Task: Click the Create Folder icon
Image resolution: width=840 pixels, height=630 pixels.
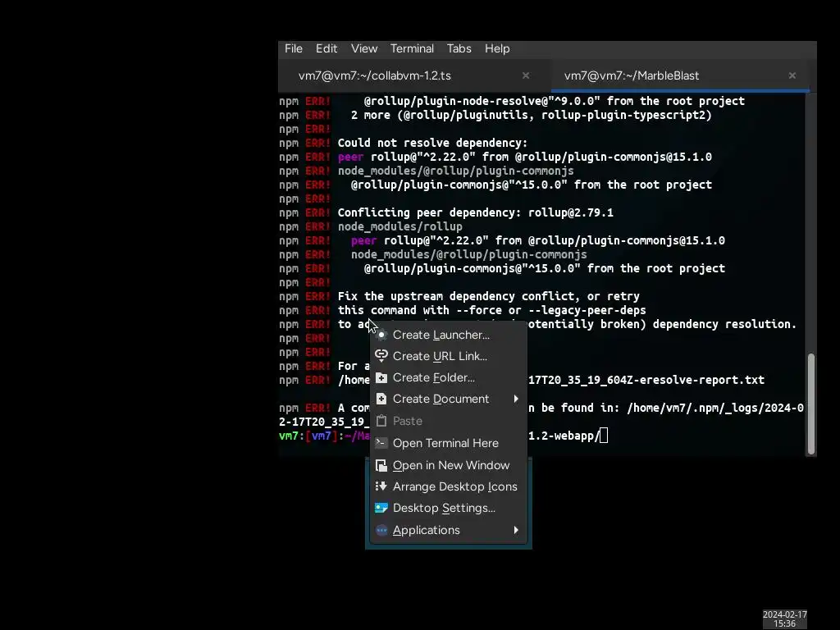Action: (381, 377)
